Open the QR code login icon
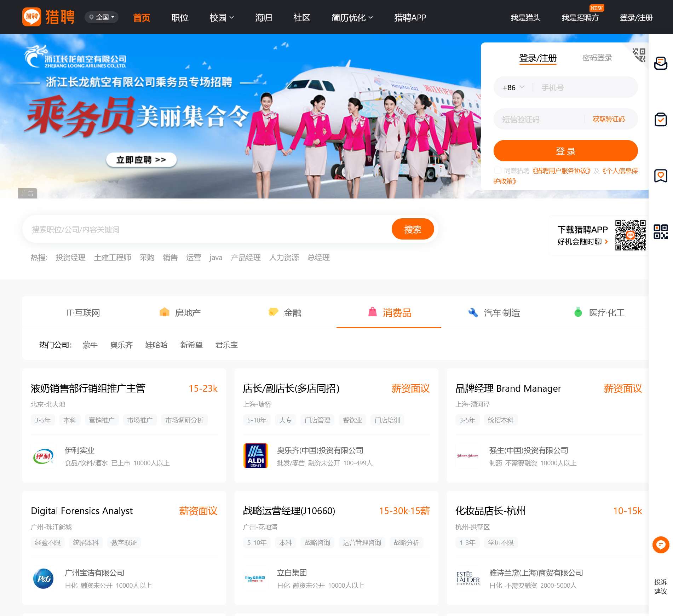 pos(639,55)
